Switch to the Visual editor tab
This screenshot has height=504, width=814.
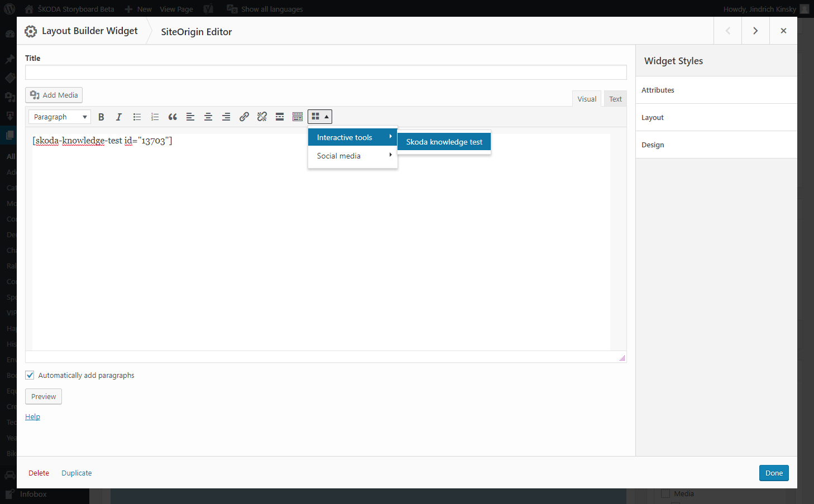[x=587, y=99]
